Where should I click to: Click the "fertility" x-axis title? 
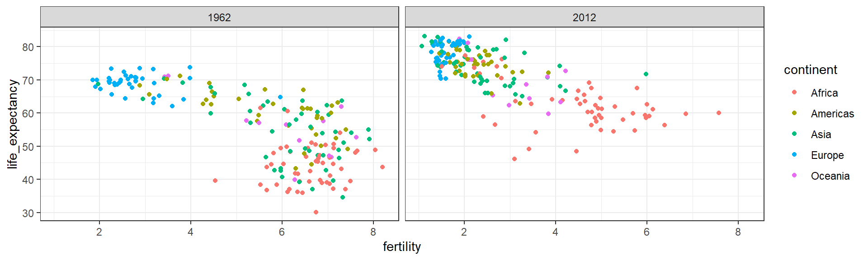pyautogui.click(x=401, y=247)
